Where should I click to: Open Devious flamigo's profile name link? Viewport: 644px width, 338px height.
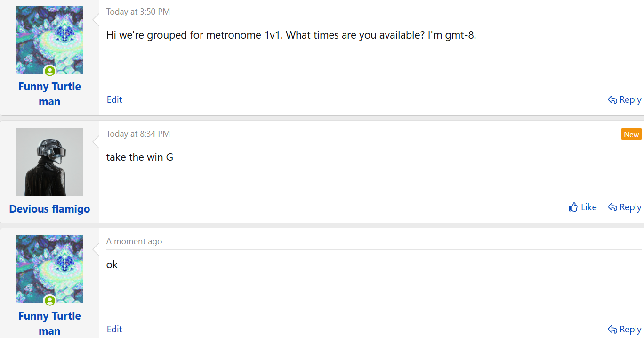(49, 209)
